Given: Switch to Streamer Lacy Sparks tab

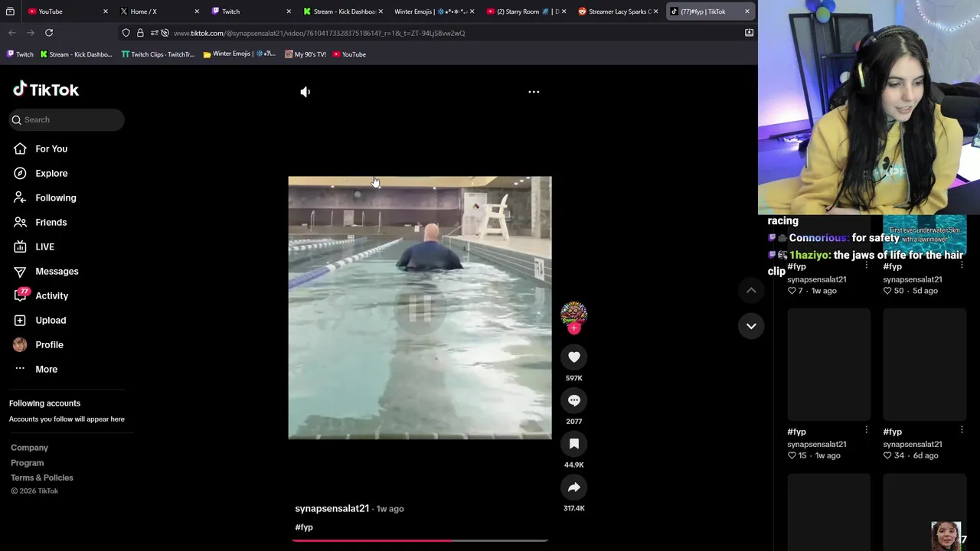Looking at the screenshot, I should (616, 11).
